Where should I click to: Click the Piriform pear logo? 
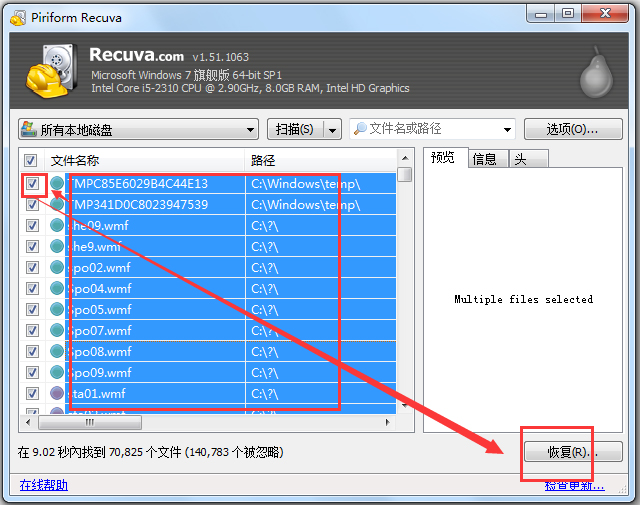[596, 72]
